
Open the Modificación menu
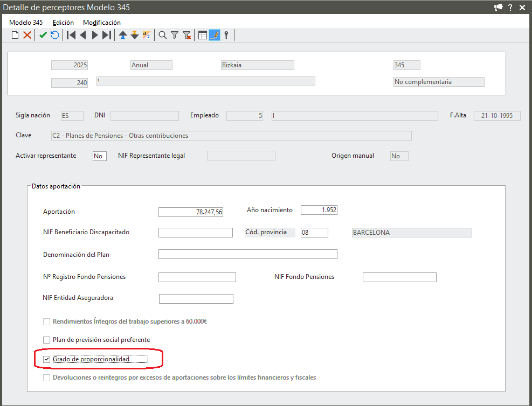coord(102,23)
